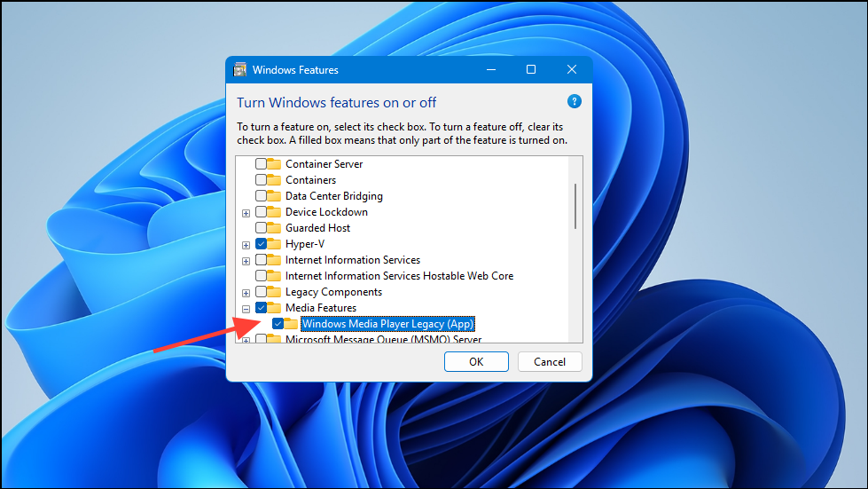Select Windows Media Player Legacy (App) label

click(x=387, y=323)
